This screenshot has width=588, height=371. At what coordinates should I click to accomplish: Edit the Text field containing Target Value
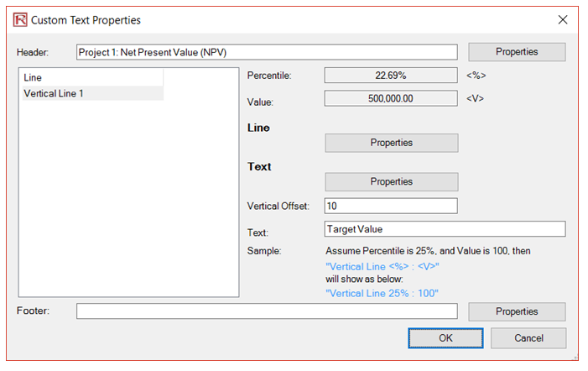pyautogui.click(x=445, y=229)
